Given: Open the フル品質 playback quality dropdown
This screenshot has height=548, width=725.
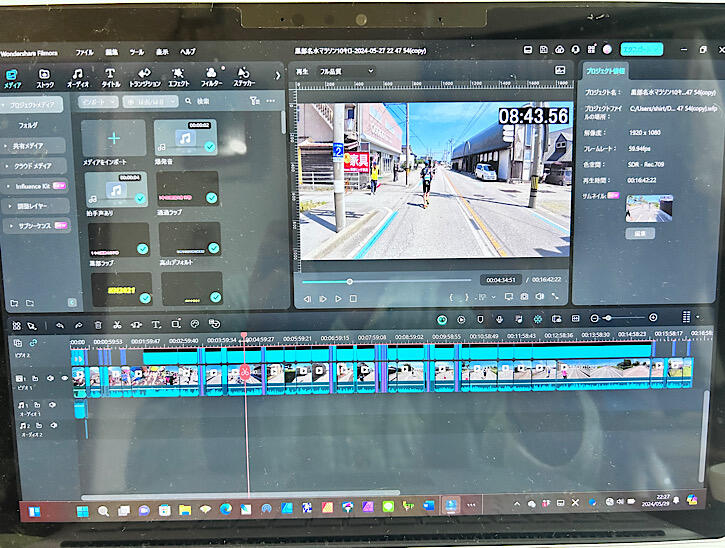Looking at the screenshot, I should point(345,72).
